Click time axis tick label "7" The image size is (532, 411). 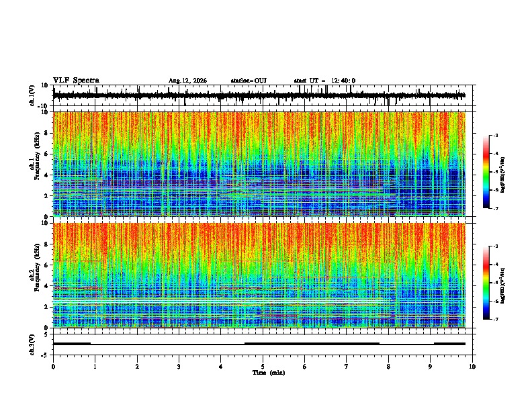pos(347,367)
